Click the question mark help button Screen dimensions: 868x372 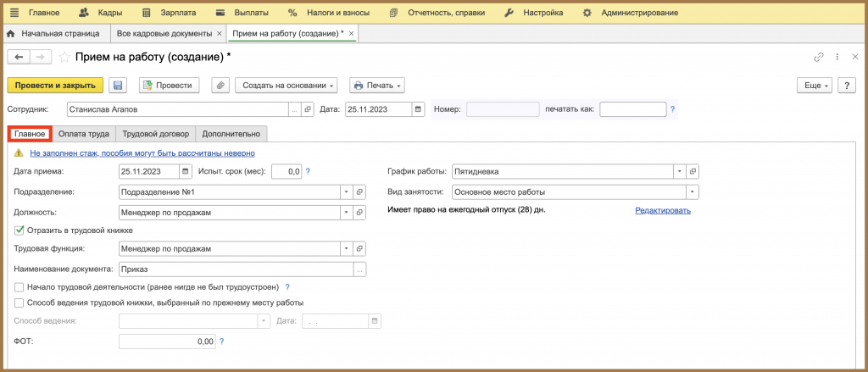[847, 86]
